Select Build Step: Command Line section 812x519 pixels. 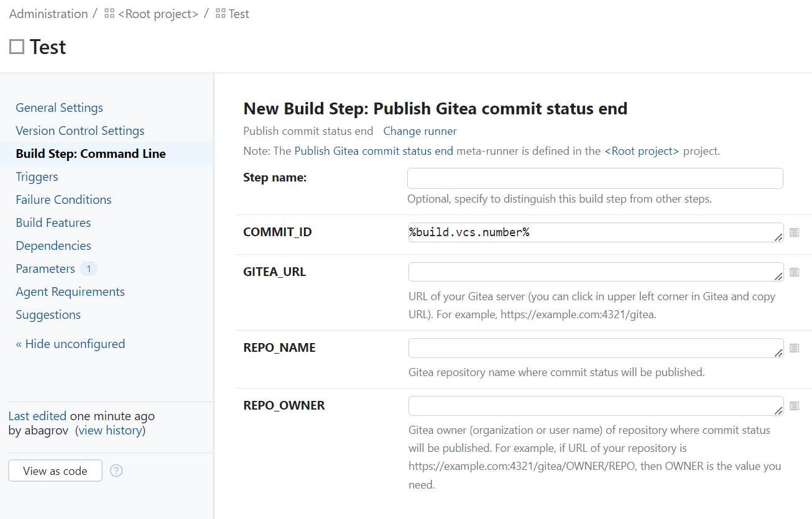click(x=91, y=154)
